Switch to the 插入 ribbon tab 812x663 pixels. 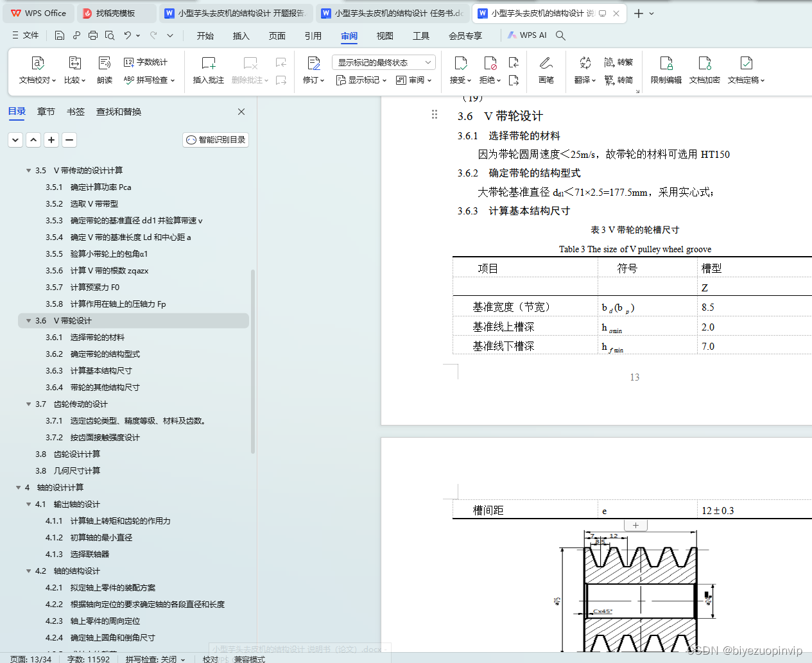(241, 36)
